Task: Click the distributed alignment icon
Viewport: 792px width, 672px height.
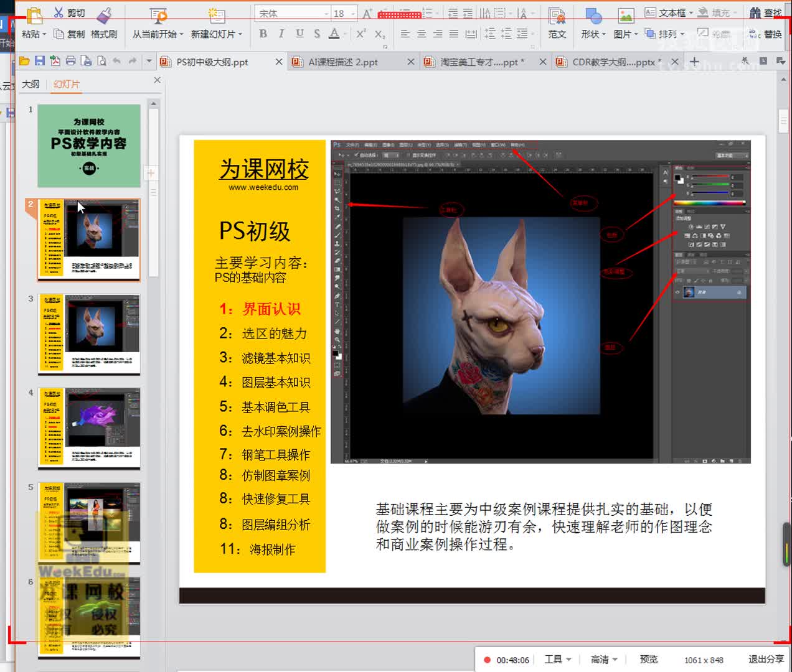Action: click(x=471, y=34)
